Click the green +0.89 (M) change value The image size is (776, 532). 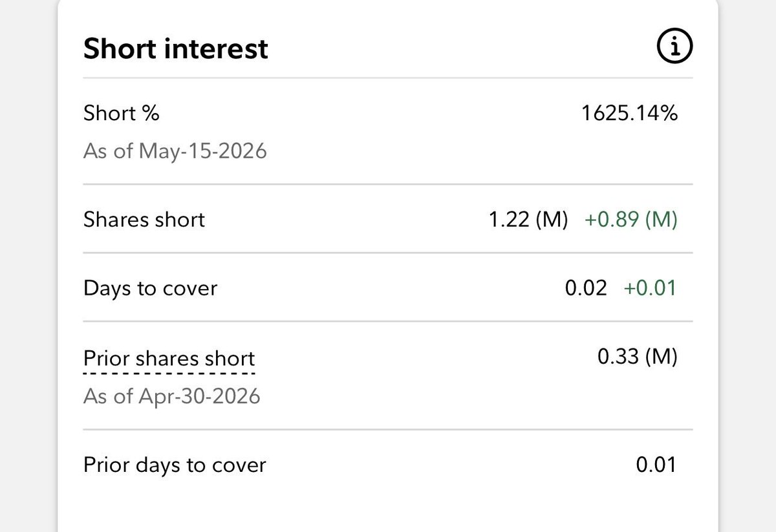coord(631,220)
